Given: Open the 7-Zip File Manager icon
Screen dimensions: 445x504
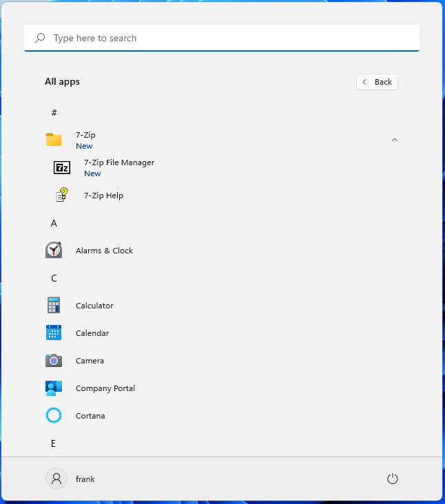Looking at the screenshot, I should click(x=62, y=168).
